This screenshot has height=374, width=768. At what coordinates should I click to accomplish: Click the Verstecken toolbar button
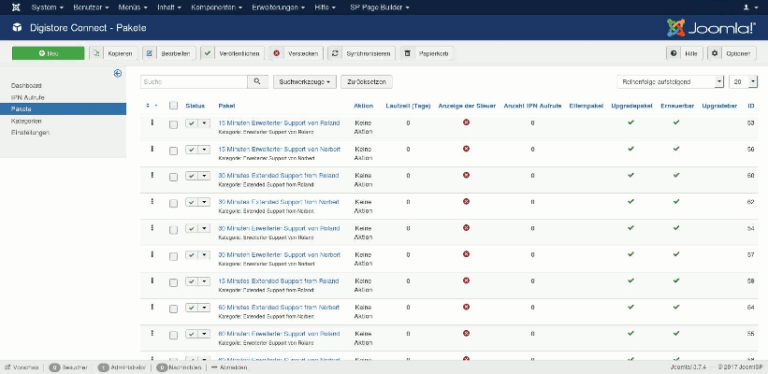coord(296,53)
